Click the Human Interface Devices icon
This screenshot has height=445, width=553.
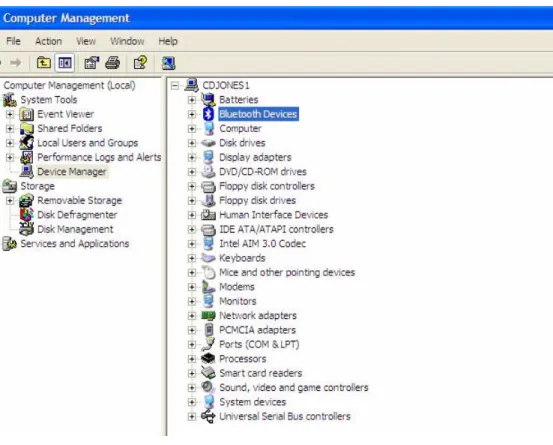pyautogui.click(x=208, y=215)
